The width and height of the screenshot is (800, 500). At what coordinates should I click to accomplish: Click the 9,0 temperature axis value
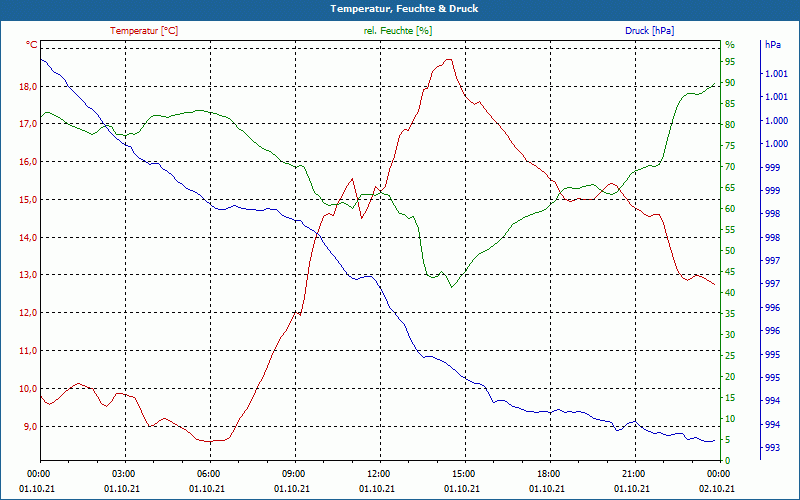click(x=31, y=426)
